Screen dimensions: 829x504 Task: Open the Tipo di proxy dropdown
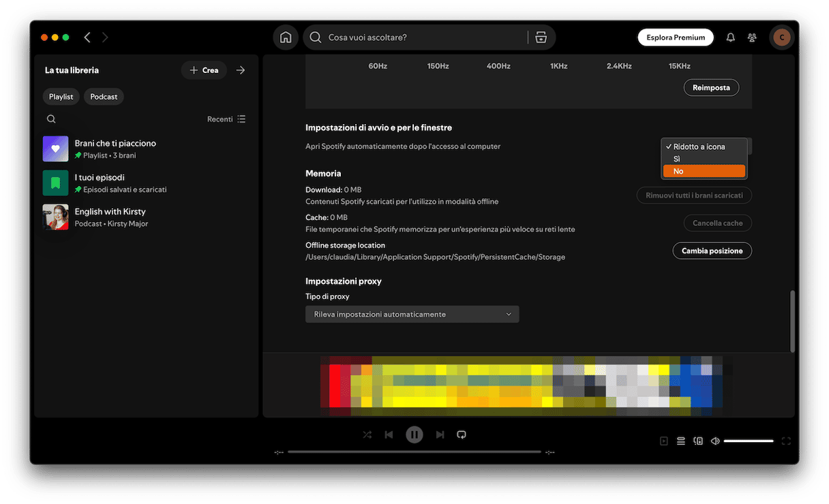pos(412,314)
